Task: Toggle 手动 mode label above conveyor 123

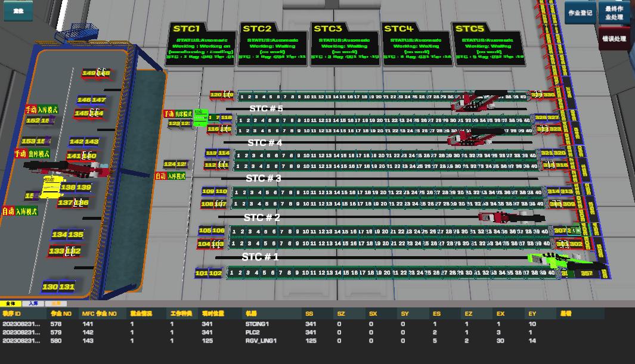Action: [178, 114]
